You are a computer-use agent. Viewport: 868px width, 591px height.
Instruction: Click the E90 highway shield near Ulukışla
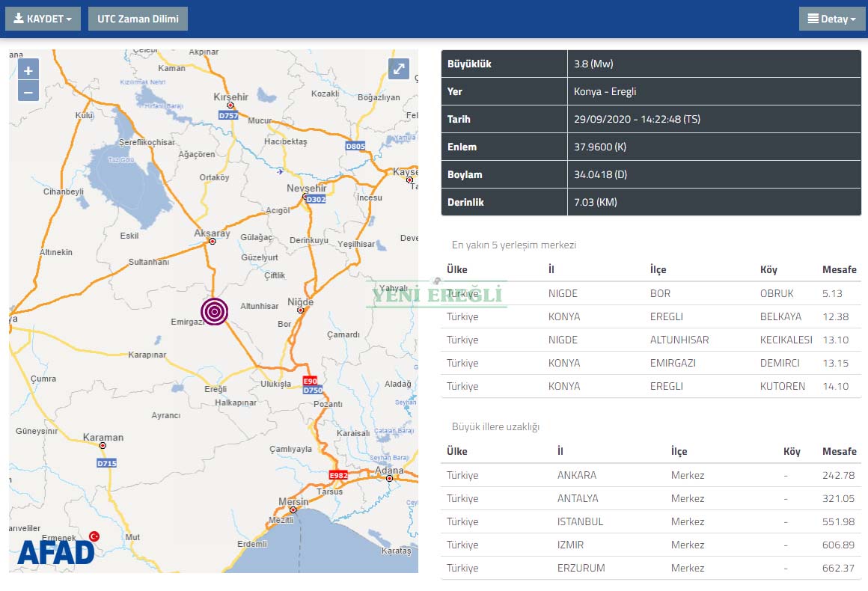click(x=310, y=381)
